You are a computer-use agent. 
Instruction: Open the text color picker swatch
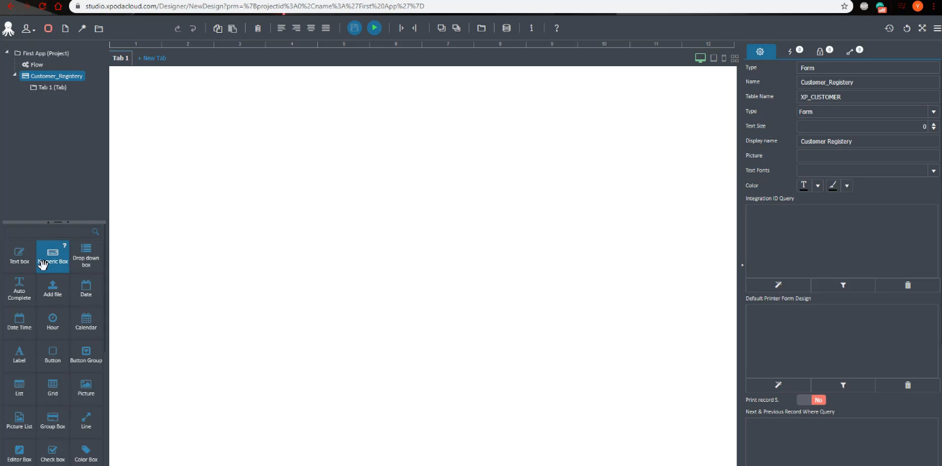pos(803,186)
